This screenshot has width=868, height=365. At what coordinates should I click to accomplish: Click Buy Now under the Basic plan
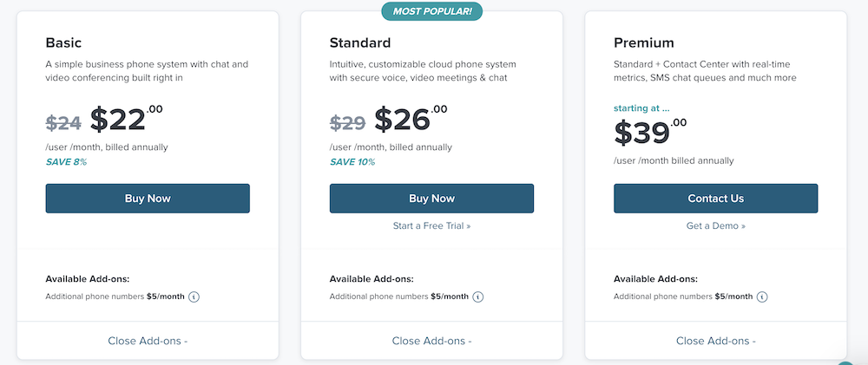pos(148,199)
